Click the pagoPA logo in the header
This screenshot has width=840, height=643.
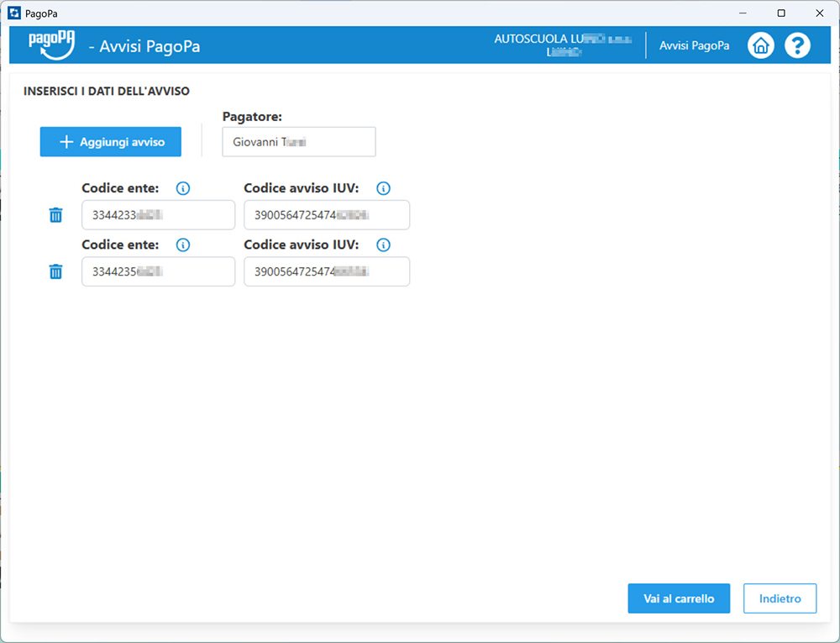coord(52,45)
